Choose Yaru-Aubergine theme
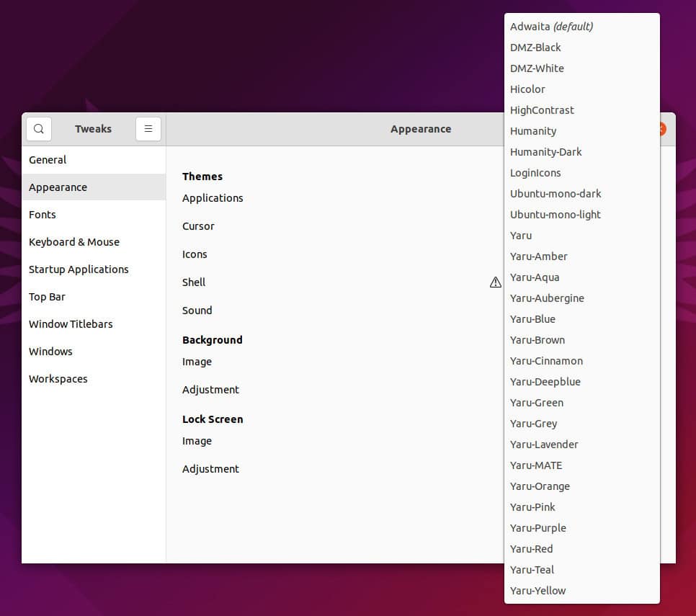 (582, 298)
